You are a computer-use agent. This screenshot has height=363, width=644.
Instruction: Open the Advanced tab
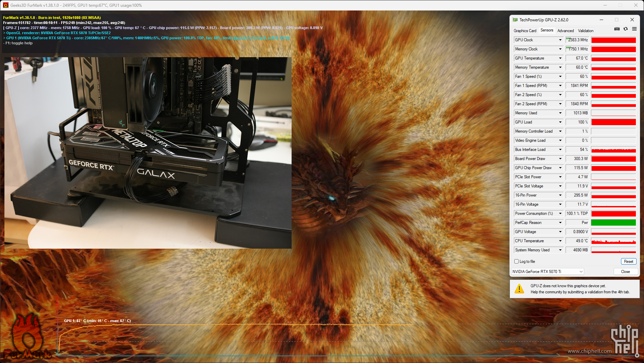coord(566,31)
